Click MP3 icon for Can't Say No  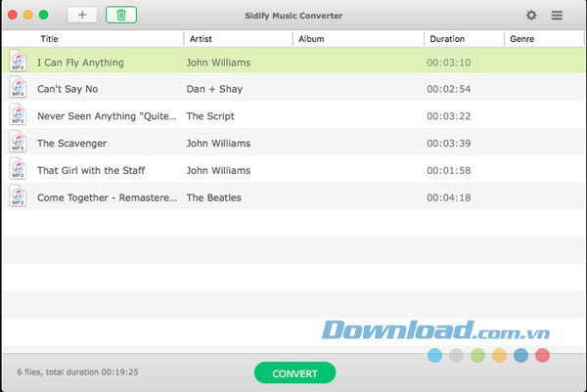click(18, 87)
